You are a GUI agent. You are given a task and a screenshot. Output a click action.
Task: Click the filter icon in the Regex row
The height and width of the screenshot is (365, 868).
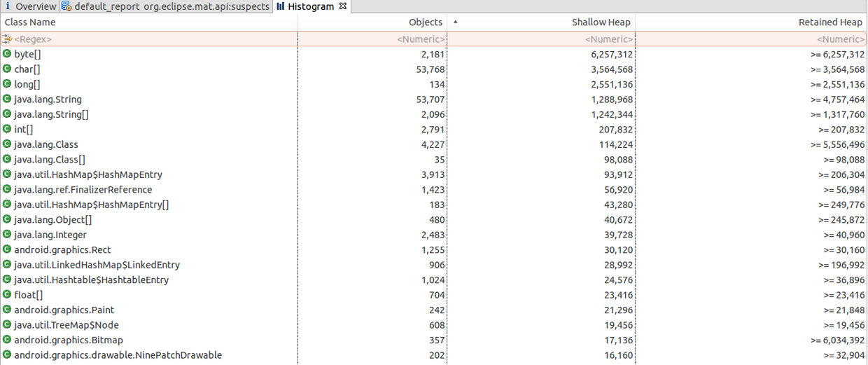tap(7, 39)
